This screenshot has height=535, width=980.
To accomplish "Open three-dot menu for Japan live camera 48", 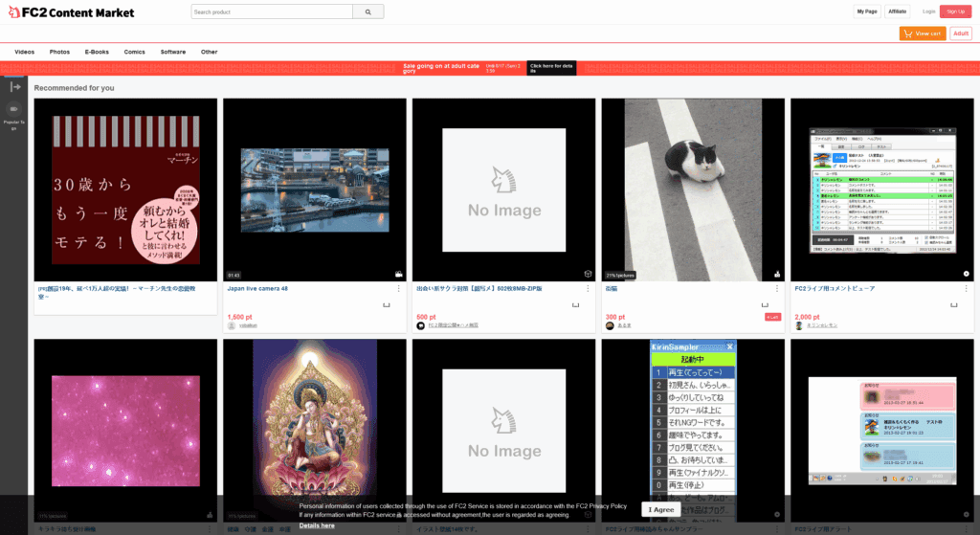I will click(x=399, y=289).
